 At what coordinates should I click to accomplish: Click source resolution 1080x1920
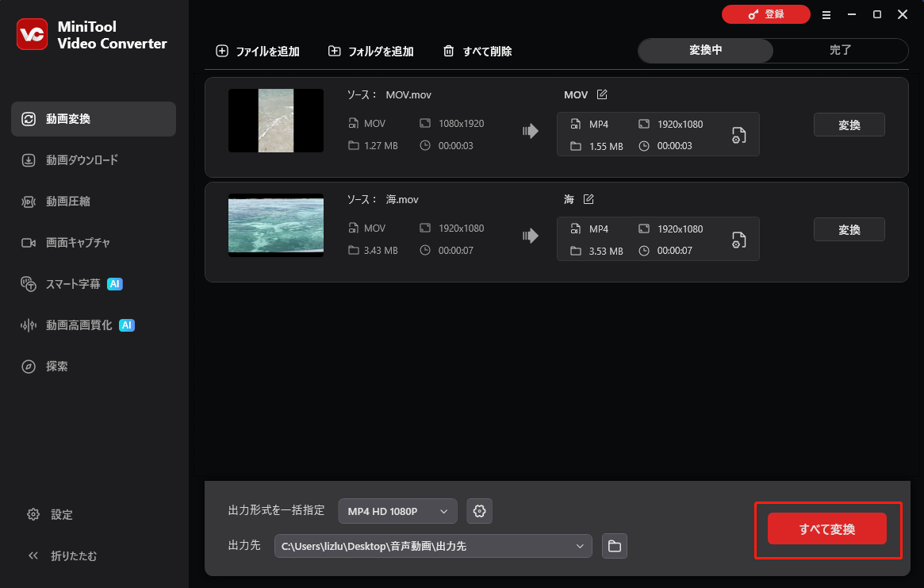pyautogui.click(x=461, y=123)
